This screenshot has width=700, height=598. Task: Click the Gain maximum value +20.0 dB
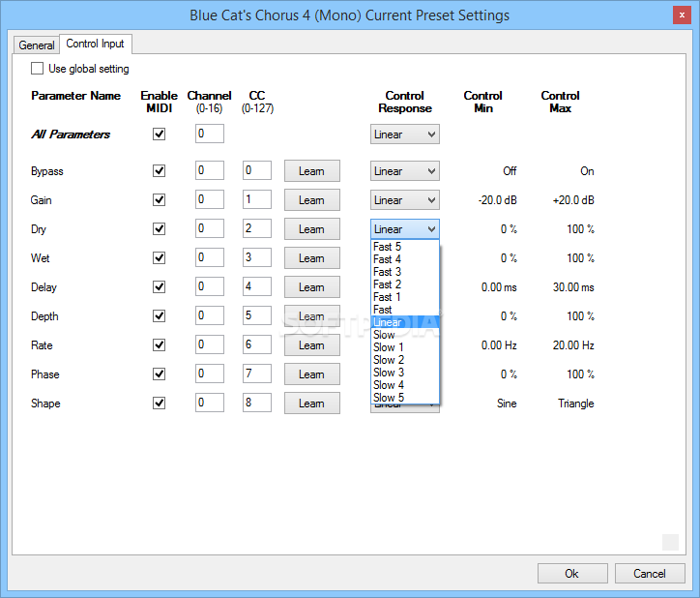573,200
